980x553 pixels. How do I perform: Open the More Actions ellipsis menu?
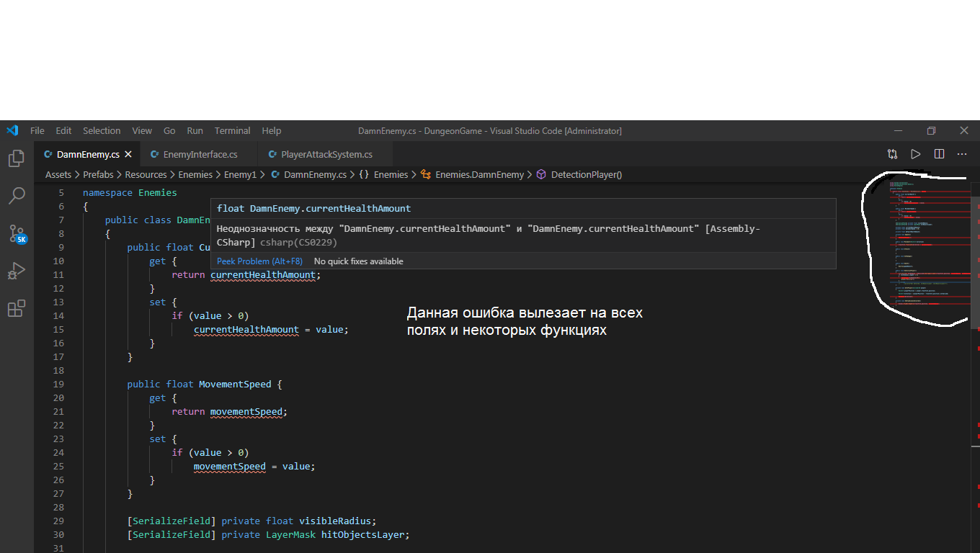962,154
